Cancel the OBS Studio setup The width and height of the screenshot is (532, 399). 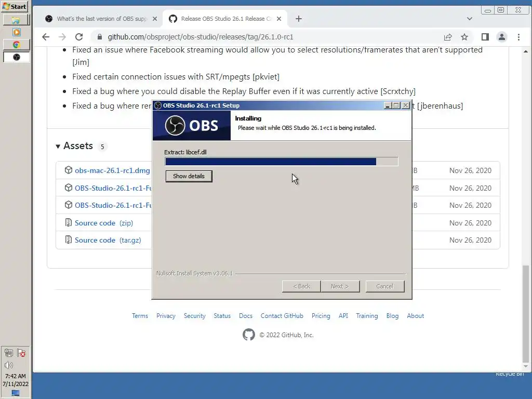coord(385,286)
